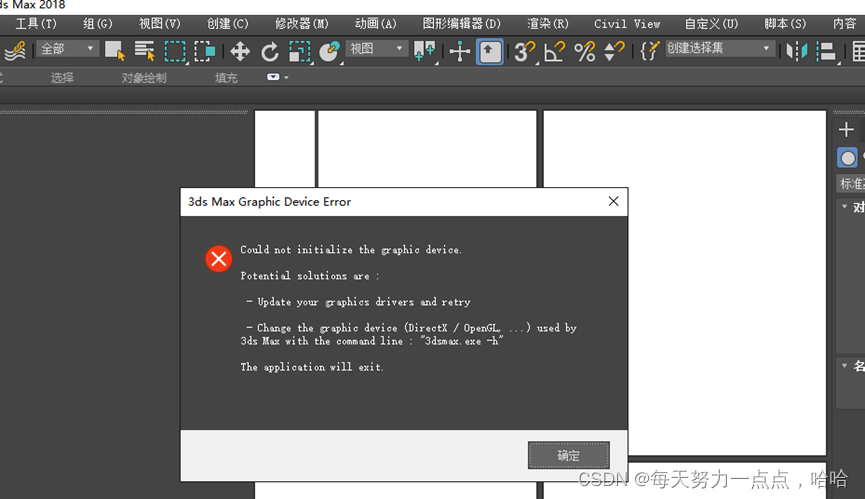This screenshot has height=499, width=865.
Task: Close the Graphic Device Error dialog
Action: (613, 201)
